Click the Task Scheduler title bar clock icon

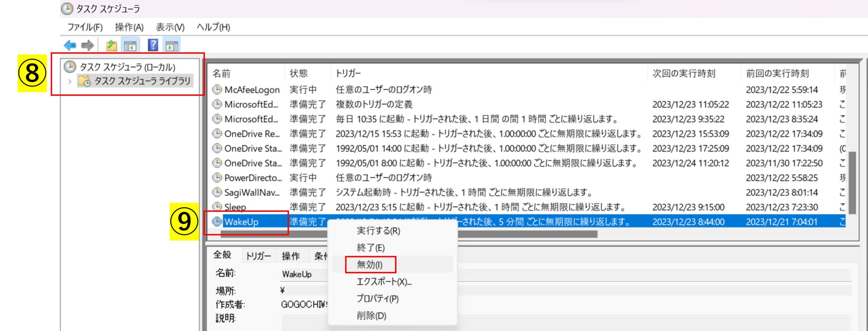67,8
